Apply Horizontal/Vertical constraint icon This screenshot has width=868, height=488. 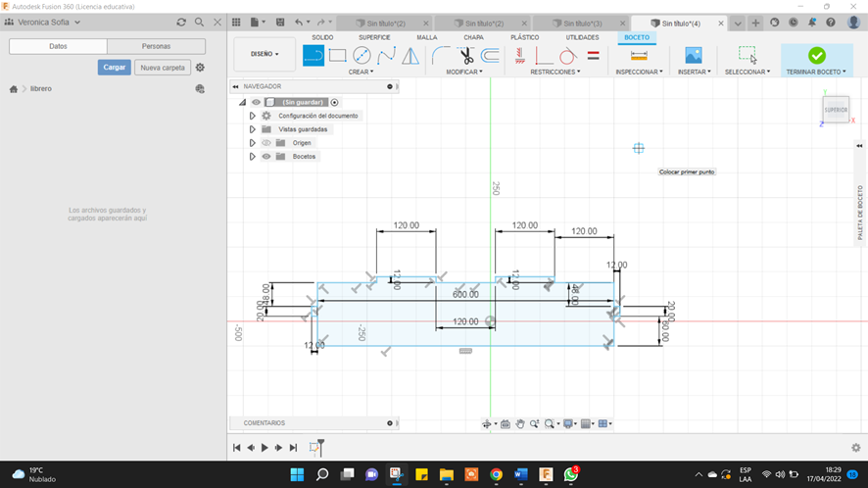(520, 56)
